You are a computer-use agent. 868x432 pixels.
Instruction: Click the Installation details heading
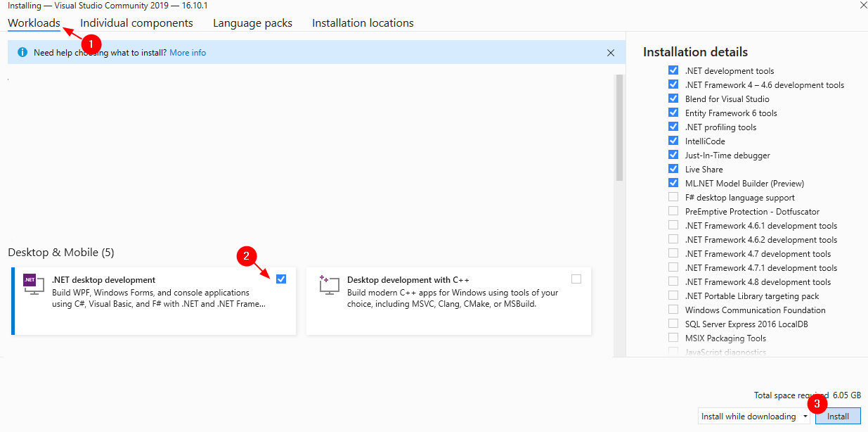[695, 52]
